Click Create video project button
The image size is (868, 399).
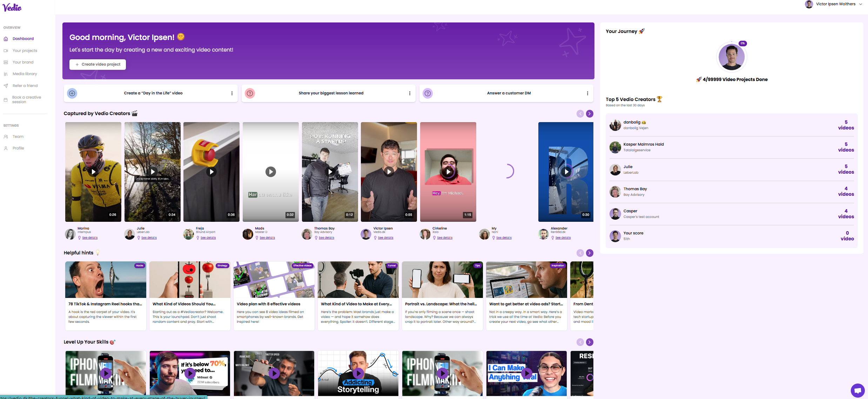tap(97, 65)
